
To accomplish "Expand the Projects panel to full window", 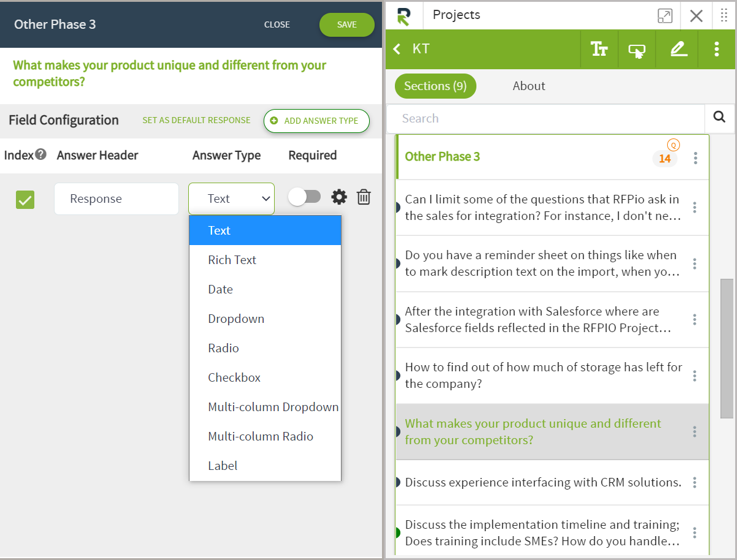I will pyautogui.click(x=665, y=15).
